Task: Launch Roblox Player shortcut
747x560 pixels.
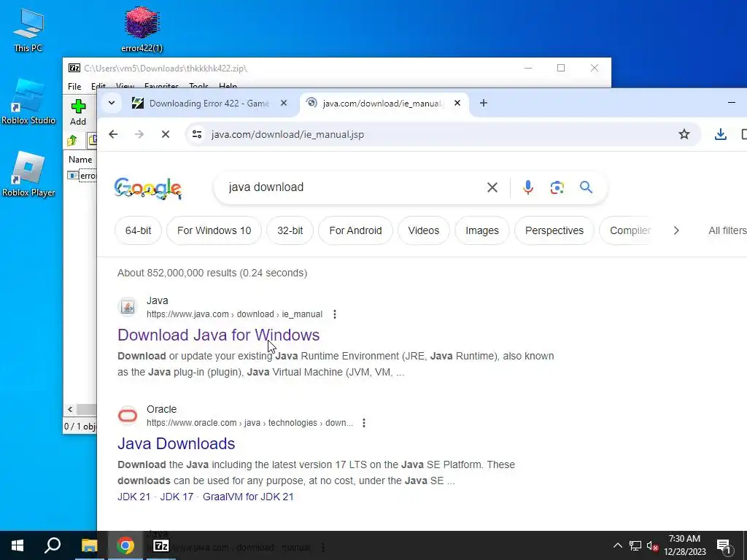Action: point(28,174)
